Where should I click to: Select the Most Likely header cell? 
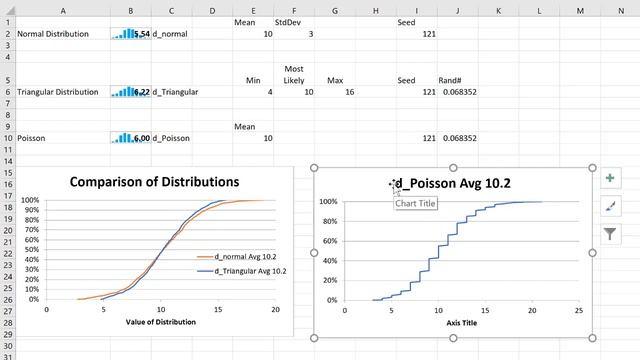click(294, 74)
